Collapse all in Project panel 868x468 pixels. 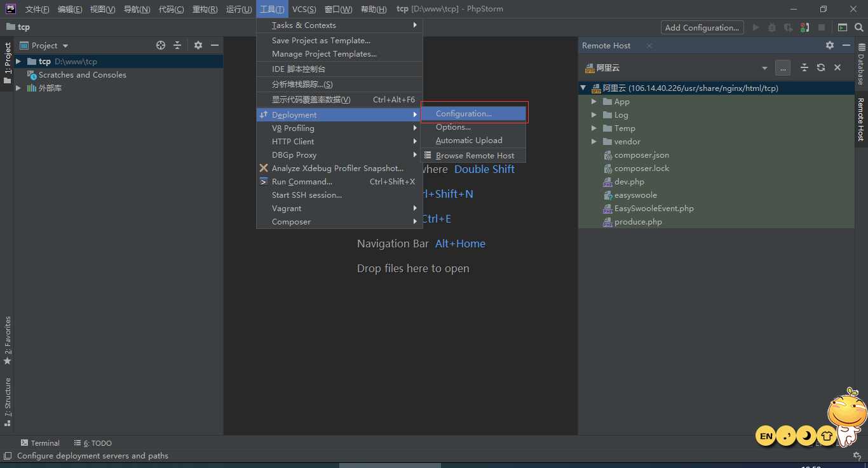[x=177, y=45]
